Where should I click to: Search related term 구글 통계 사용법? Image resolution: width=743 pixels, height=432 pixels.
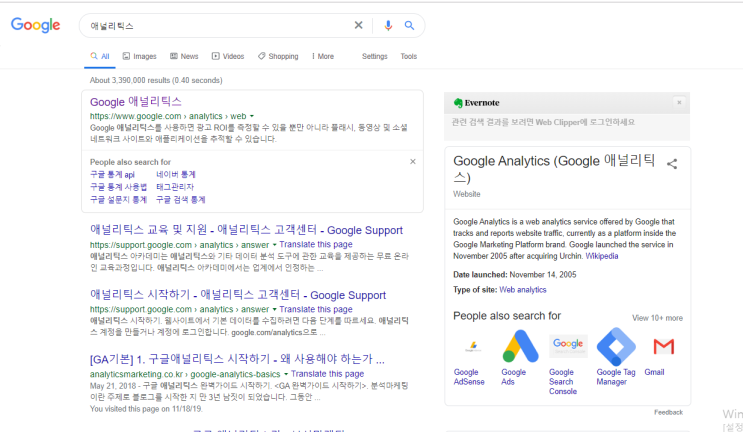coord(118,187)
